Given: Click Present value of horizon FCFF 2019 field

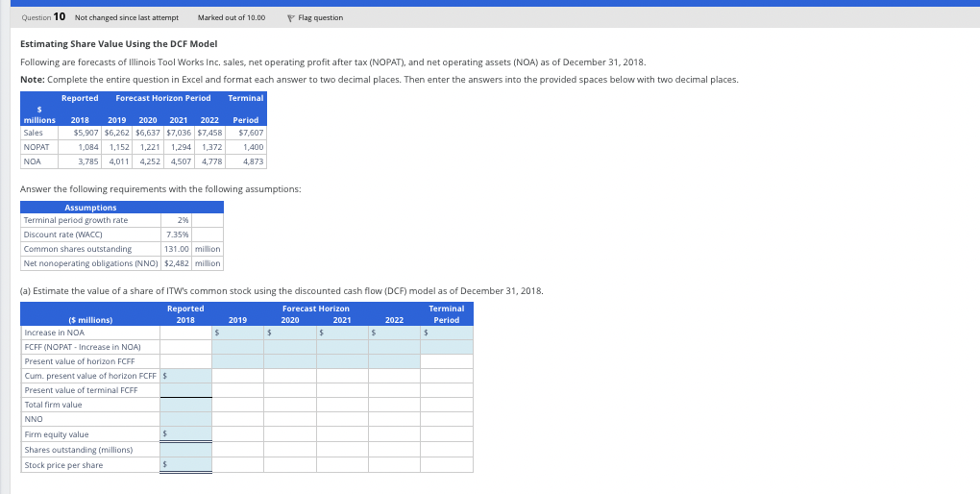Looking at the screenshot, I should pyautogui.click(x=237, y=361).
